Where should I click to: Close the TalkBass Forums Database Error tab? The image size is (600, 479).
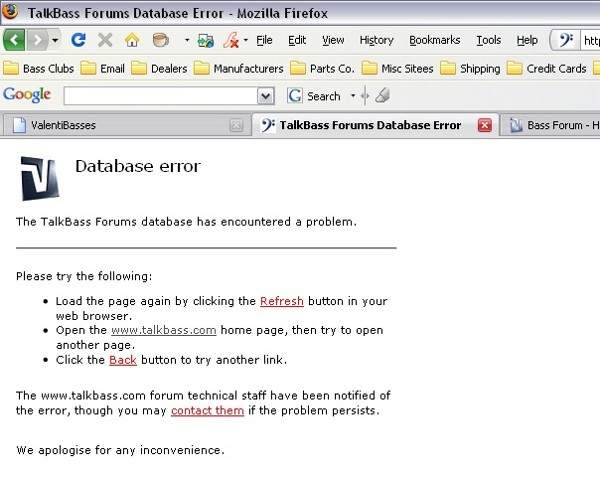click(484, 125)
